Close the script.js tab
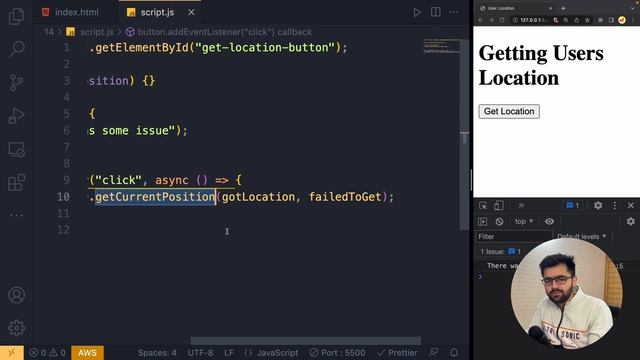The width and height of the screenshot is (640, 360). coord(191,13)
